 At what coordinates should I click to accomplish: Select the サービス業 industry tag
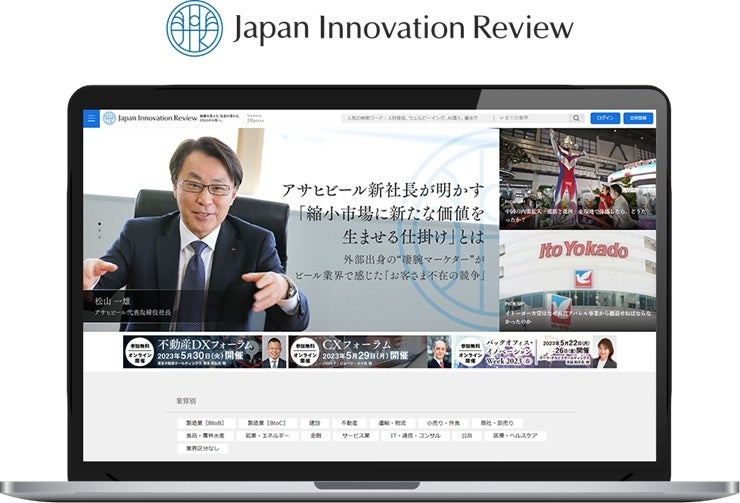pyautogui.click(x=356, y=436)
